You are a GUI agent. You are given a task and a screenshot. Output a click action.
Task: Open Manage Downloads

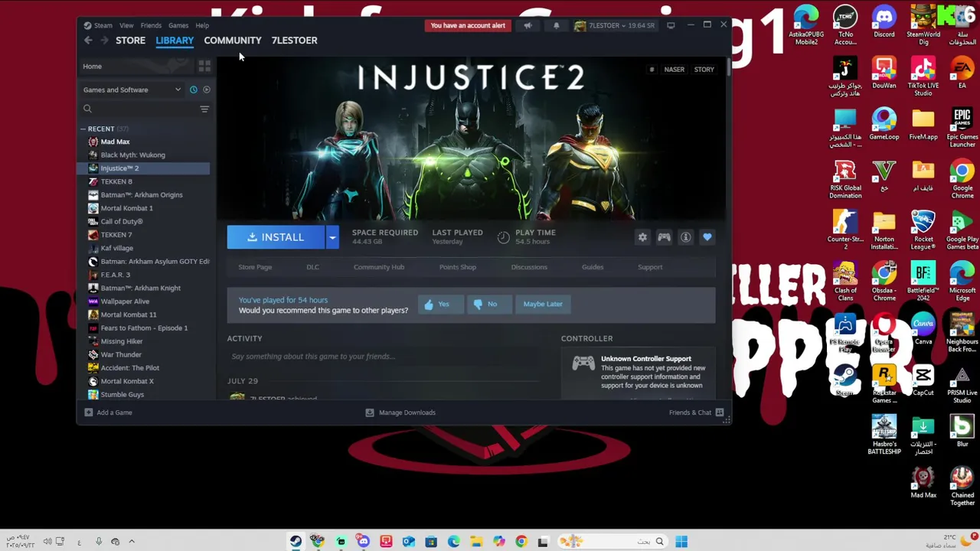[400, 412]
